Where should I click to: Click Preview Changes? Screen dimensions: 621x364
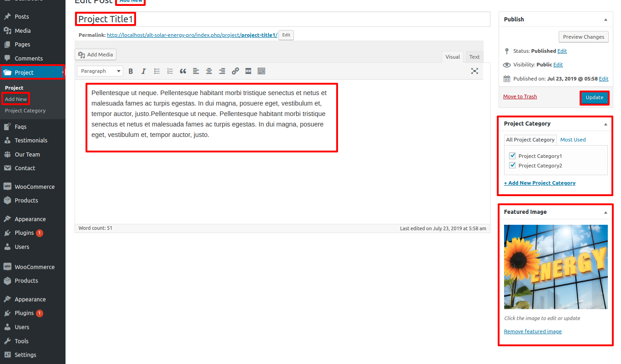pyautogui.click(x=584, y=37)
